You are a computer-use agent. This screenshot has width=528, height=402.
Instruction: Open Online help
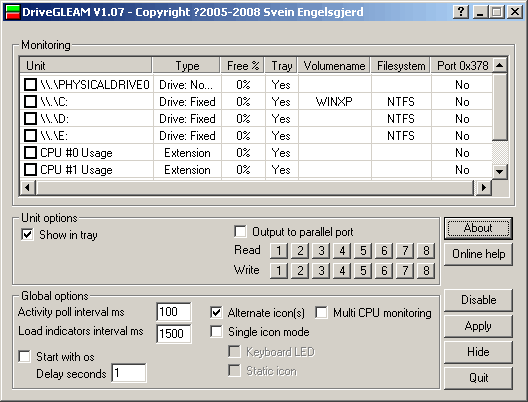[478, 254]
